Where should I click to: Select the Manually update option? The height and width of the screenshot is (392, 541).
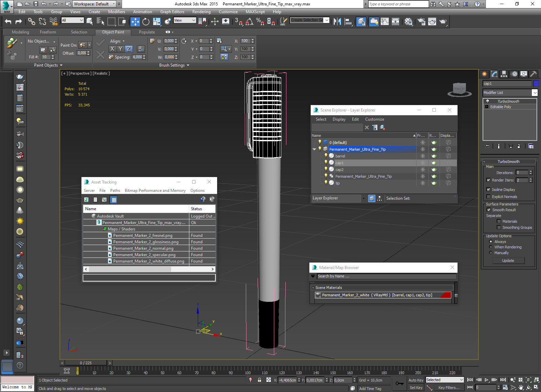pyautogui.click(x=491, y=253)
